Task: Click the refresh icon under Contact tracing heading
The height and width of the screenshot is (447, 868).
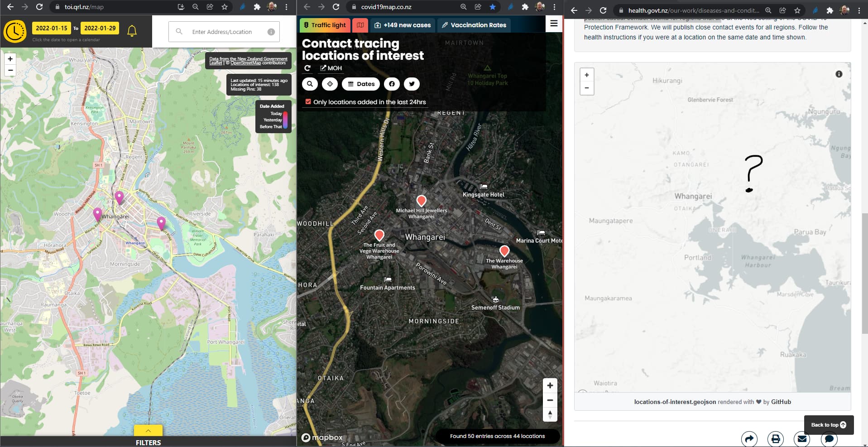Action: point(307,68)
